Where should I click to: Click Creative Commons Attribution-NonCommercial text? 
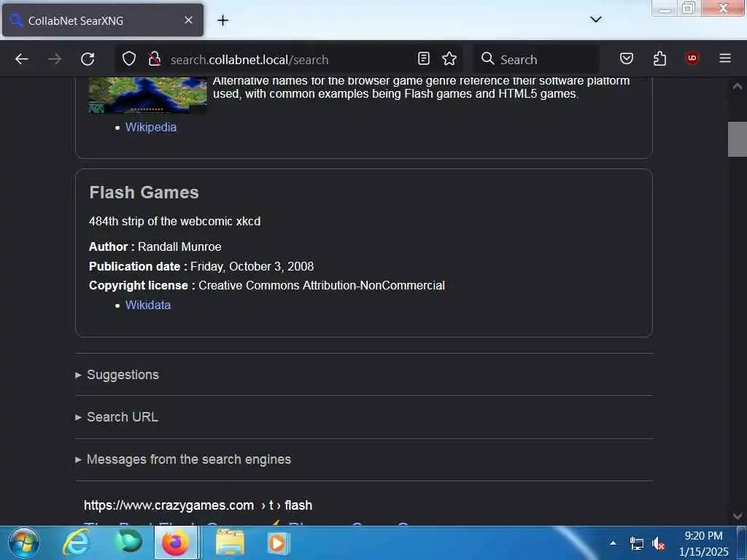[322, 285]
